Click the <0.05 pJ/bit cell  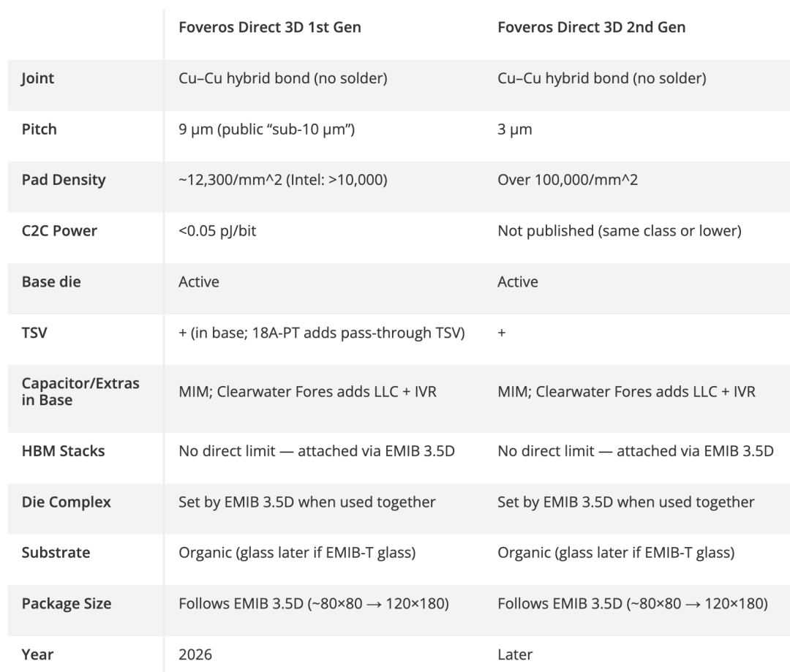point(217,231)
